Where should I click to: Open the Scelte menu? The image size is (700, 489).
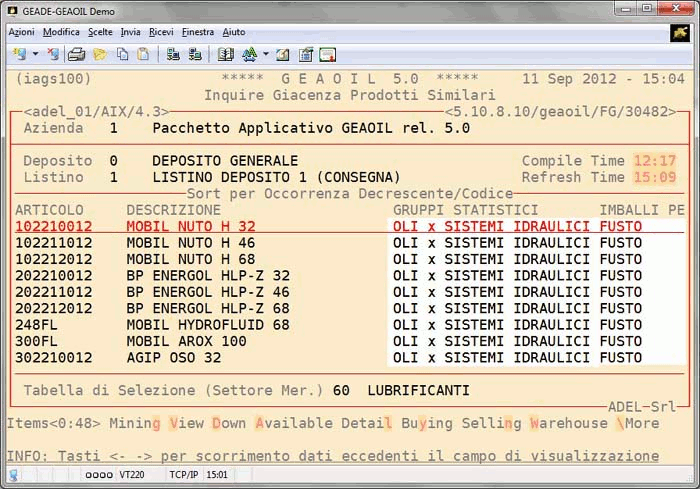(x=100, y=32)
